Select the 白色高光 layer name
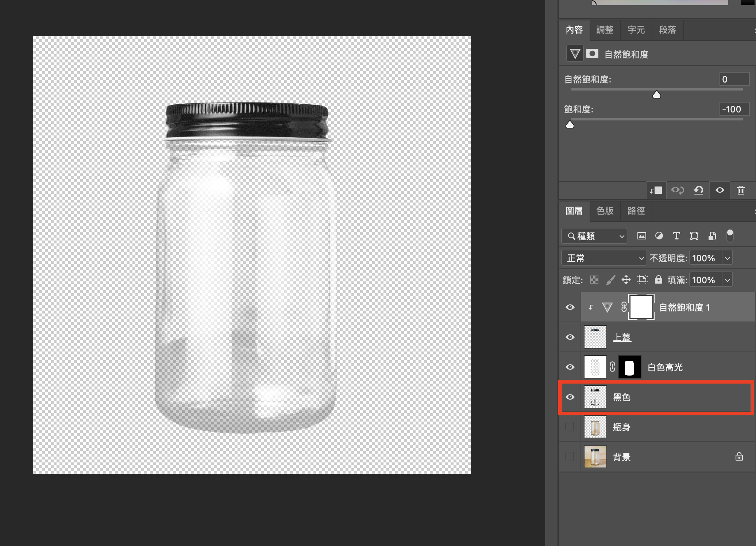Viewport: 756px width, 546px height. click(x=665, y=367)
